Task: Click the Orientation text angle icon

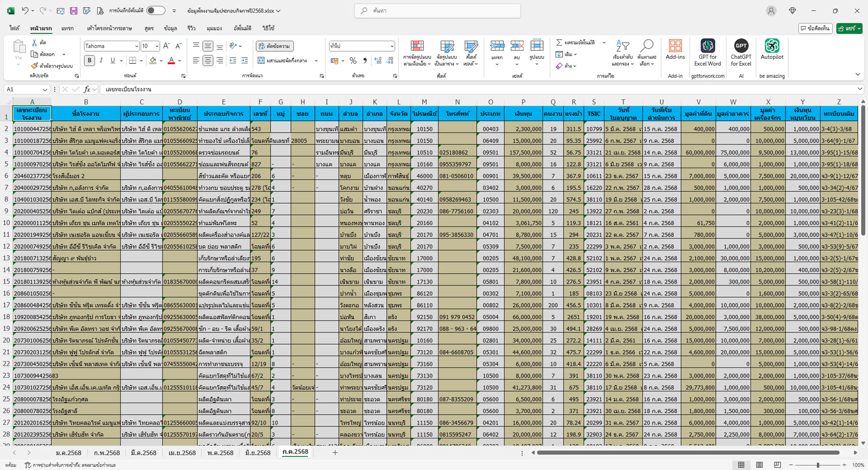Action: pos(233,46)
